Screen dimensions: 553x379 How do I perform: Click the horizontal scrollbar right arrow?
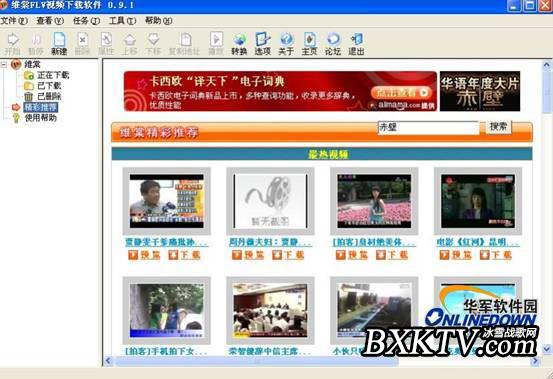535,361
